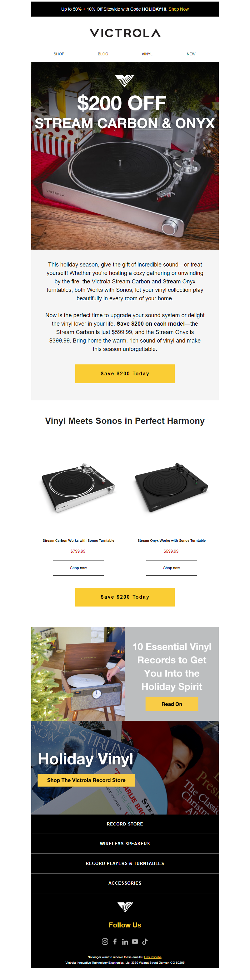This screenshot has height=980, width=250.
Task: Click the Victrola logo at top
Action: coord(125,33)
